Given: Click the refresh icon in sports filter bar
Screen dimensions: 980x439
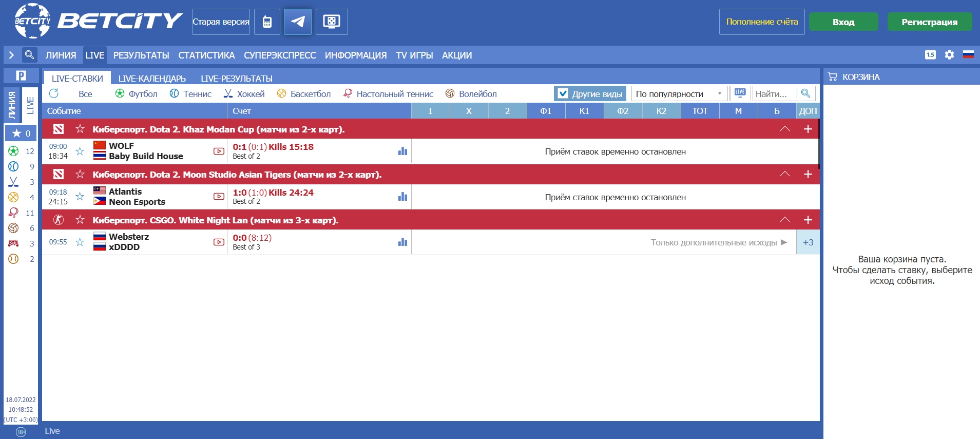Looking at the screenshot, I should 54,93.
